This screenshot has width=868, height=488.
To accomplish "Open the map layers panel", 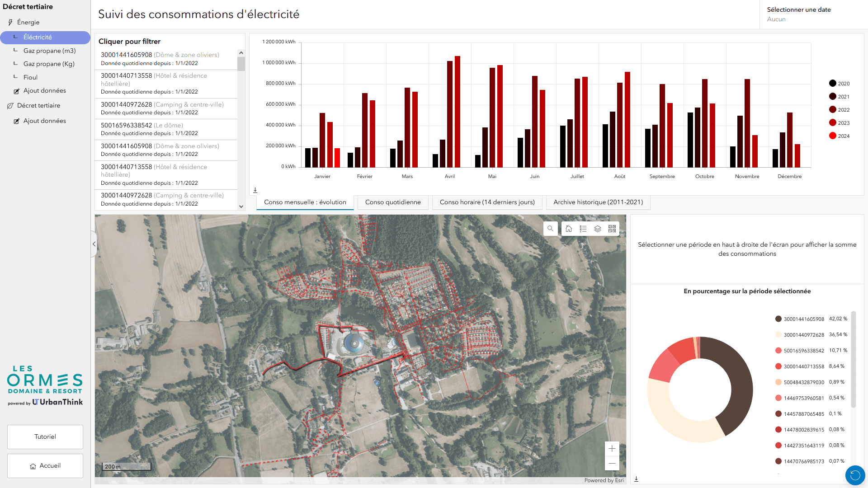I will pos(598,229).
